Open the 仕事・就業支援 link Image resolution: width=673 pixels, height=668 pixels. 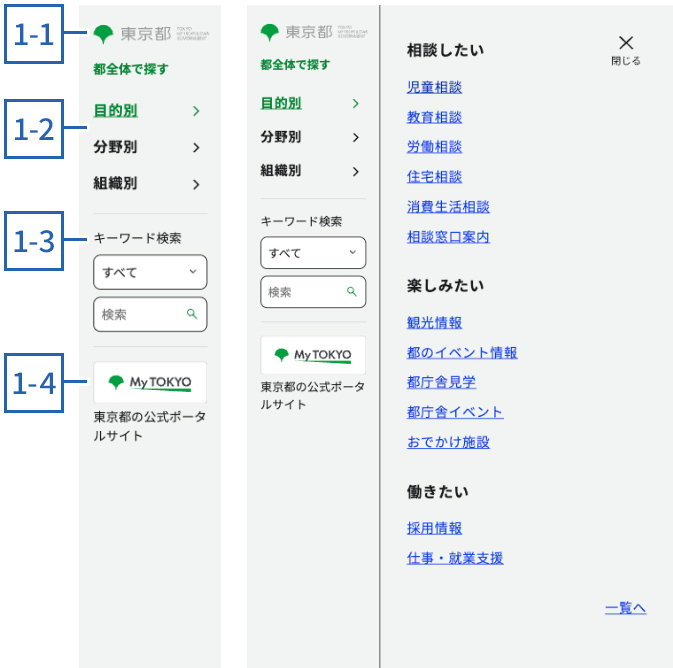click(x=455, y=558)
